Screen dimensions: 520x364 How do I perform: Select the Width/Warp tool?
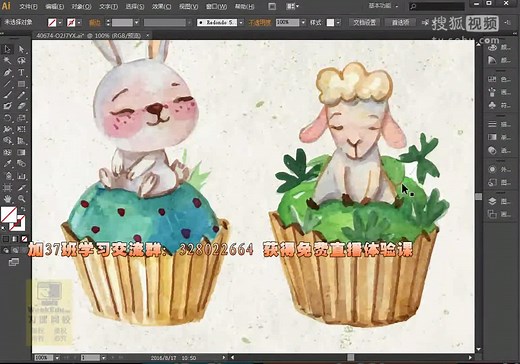pyautogui.click(x=7, y=129)
